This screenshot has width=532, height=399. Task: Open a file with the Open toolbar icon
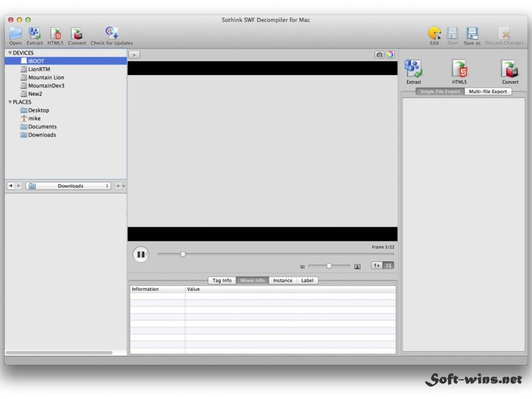[15, 36]
